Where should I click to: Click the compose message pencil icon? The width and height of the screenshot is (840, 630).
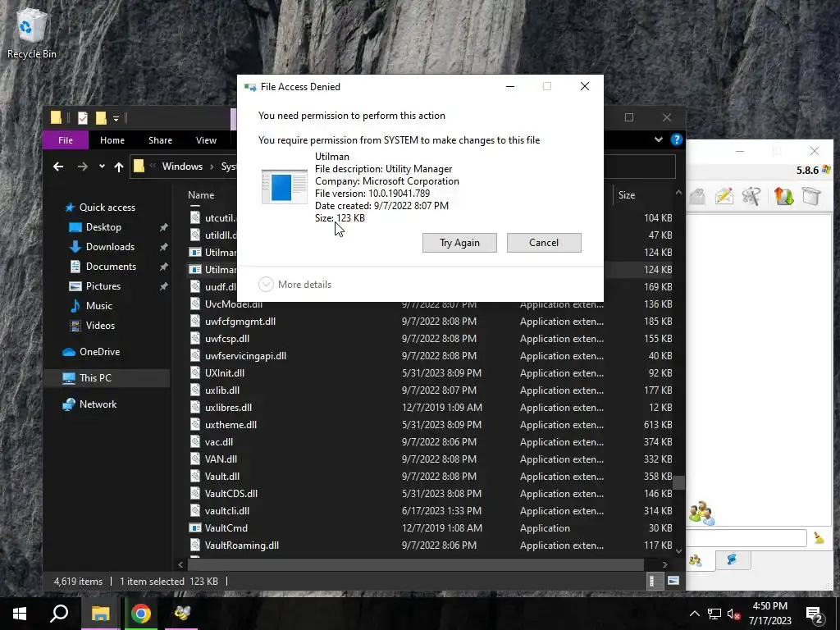click(724, 196)
